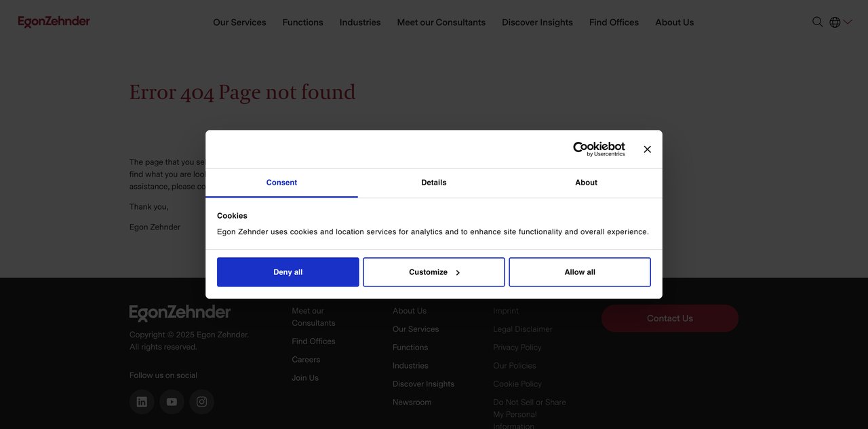
Task: Follow footer Discover Insights link
Action: 423,384
